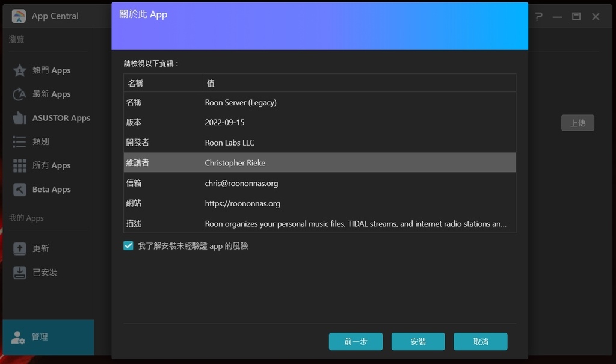This screenshot has height=364, width=616.
Task: Select the developer row Roon Labs LLC
Action: tap(320, 143)
